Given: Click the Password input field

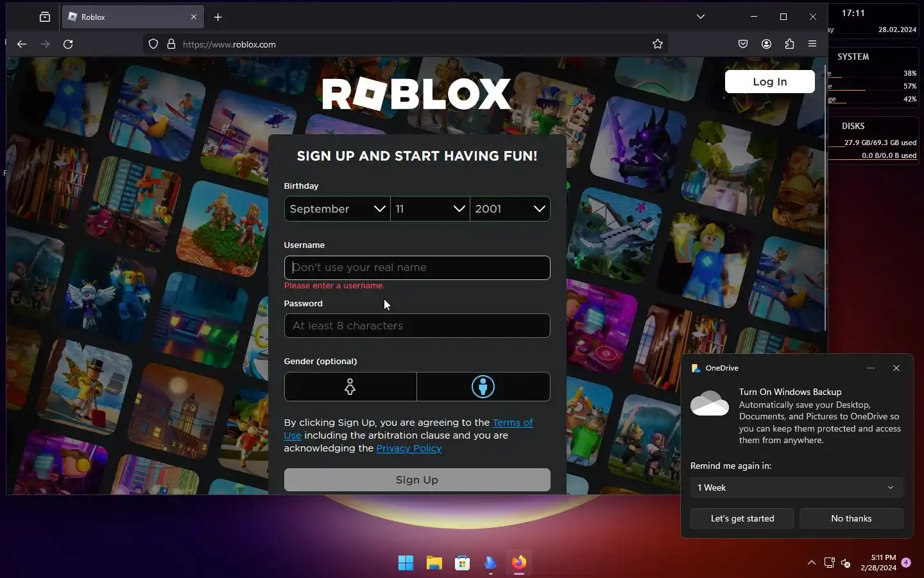Looking at the screenshot, I should point(417,326).
